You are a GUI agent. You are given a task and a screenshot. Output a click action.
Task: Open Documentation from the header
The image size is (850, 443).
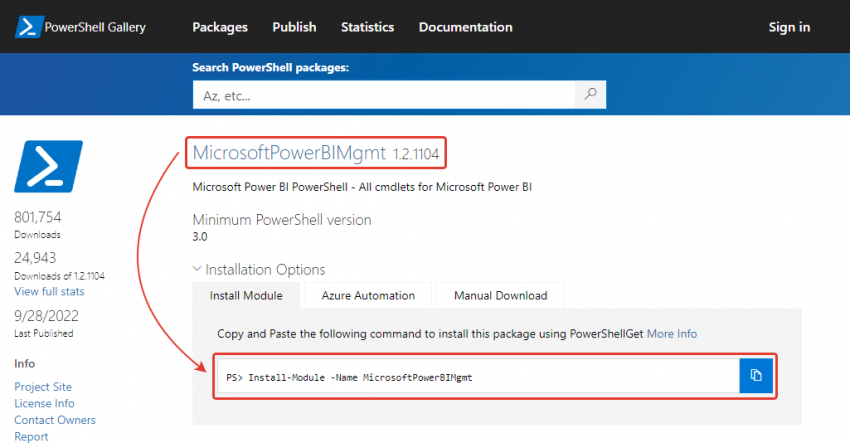[465, 27]
